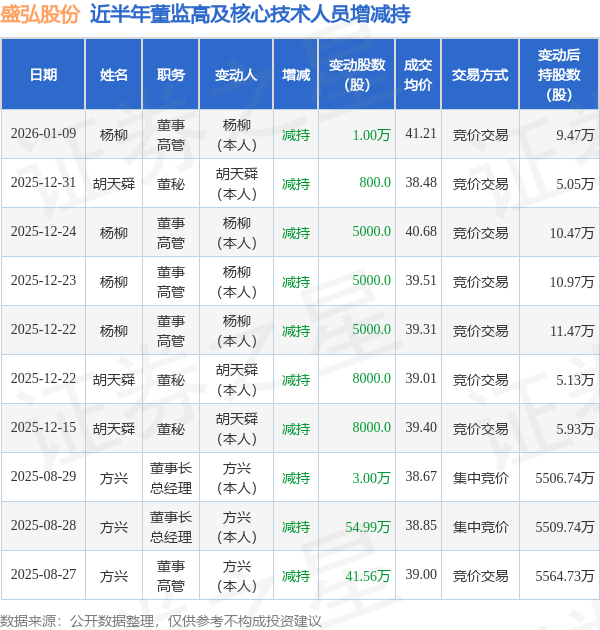Viewport: 600px width, 630px height.
Task: Click 集中竞价 in the 2025-08-28 row
Action: coord(480,527)
